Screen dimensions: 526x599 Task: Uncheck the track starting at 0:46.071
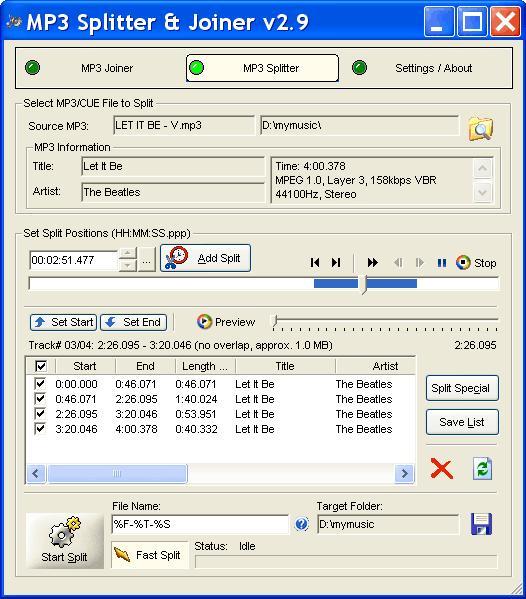tap(40, 399)
